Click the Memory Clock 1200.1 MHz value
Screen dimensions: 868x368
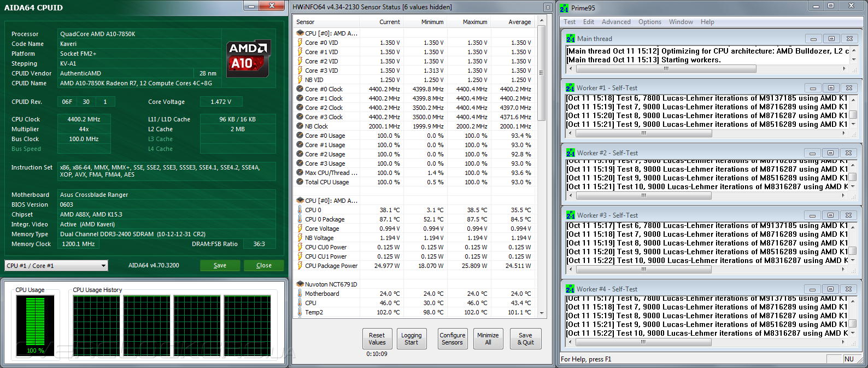pos(78,244)
